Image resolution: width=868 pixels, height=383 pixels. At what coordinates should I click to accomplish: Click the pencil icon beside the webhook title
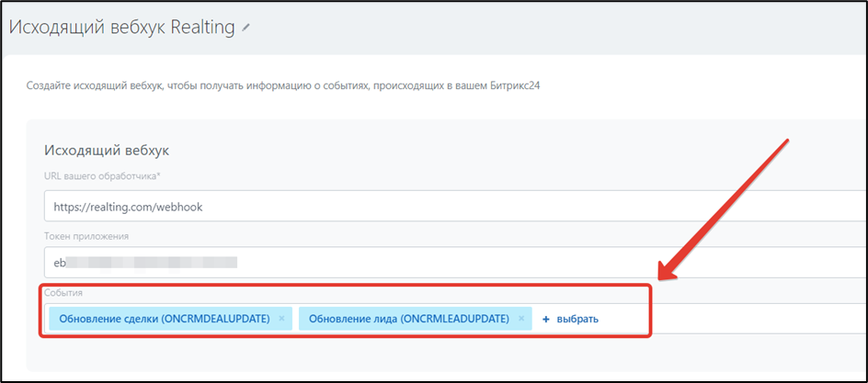click(x=246, y=28)
